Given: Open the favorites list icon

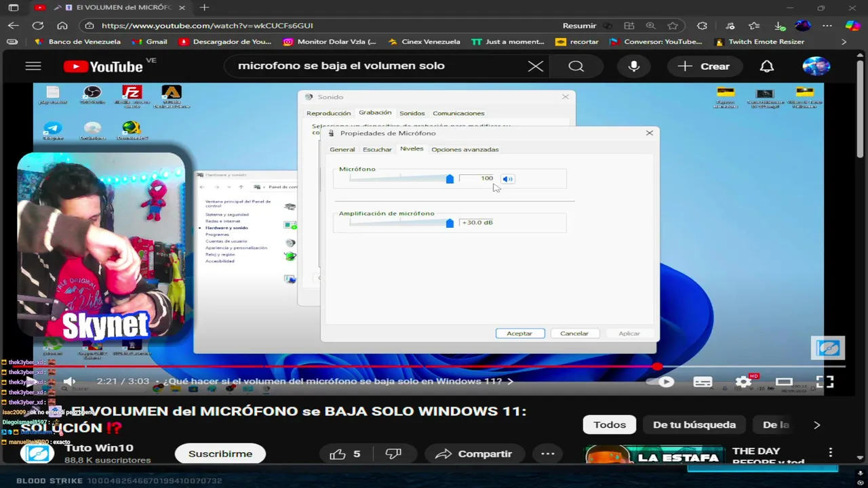Looking at the screenshot, I should pos(754,26).
